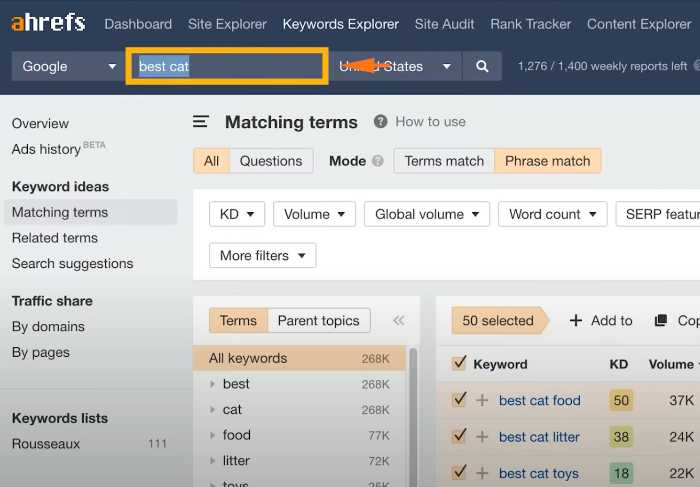Image resolution: width=700 pixels, height=487 pixels.
Task: Click plus icon next to best cat litter
Action: pos(482,437)
